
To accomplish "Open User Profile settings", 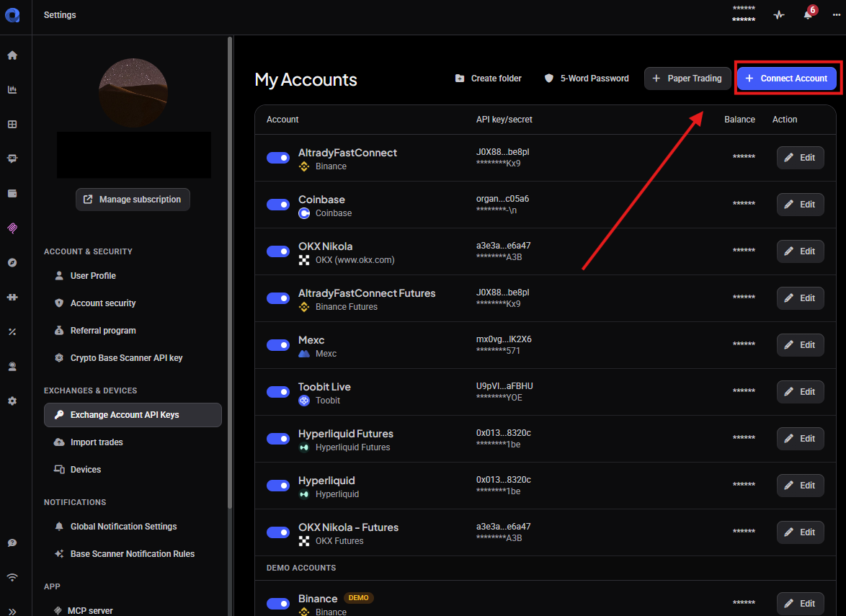I will (133, 276).
